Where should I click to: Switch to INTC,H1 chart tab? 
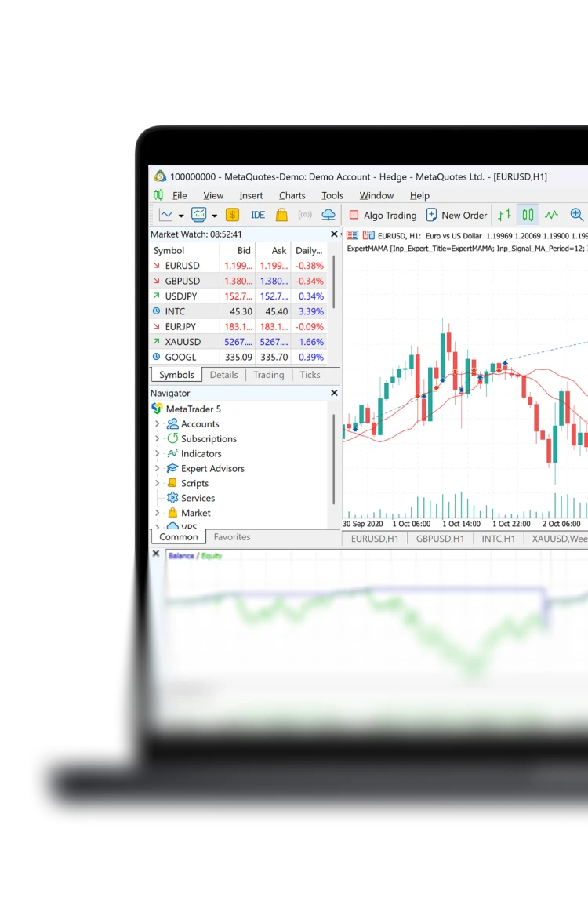(499, 539)
